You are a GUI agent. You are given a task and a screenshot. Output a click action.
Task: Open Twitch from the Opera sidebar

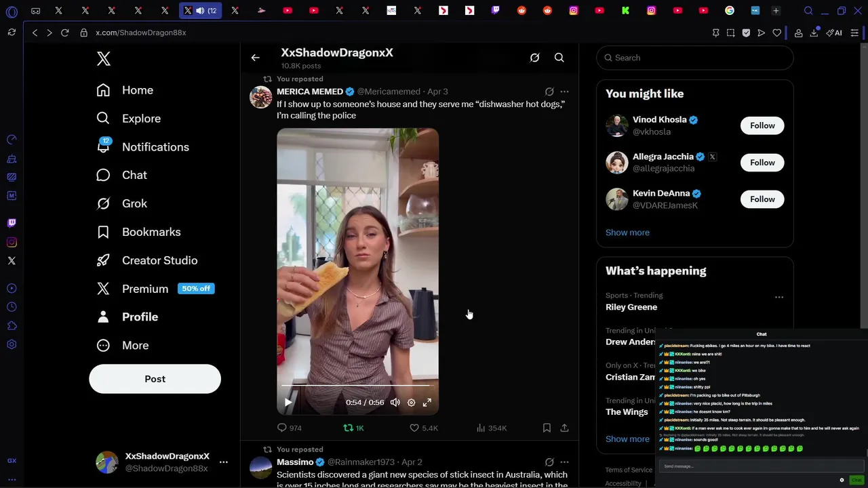pos(12,223)
